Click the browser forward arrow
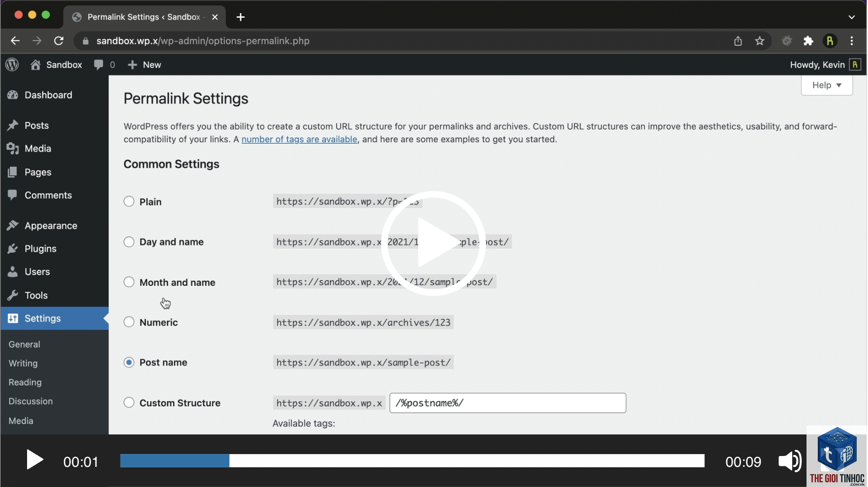 [37, 41]
